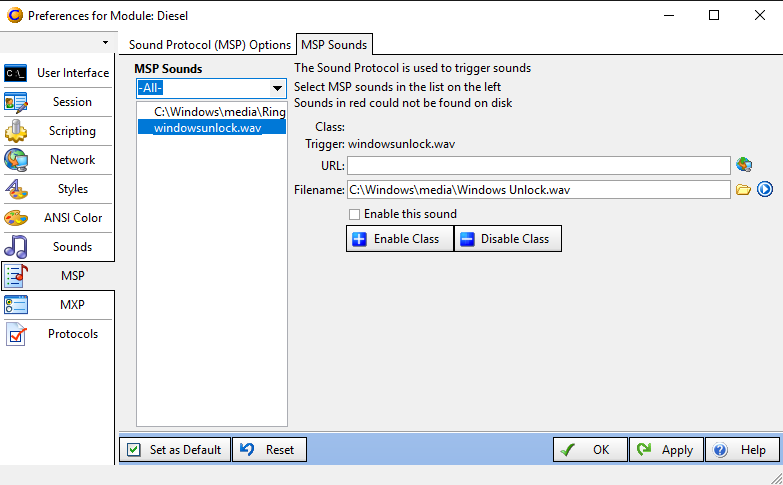Viewport: 783px width, 485px height.
Task: Click the Disable Class button
Action: (508, 239)
